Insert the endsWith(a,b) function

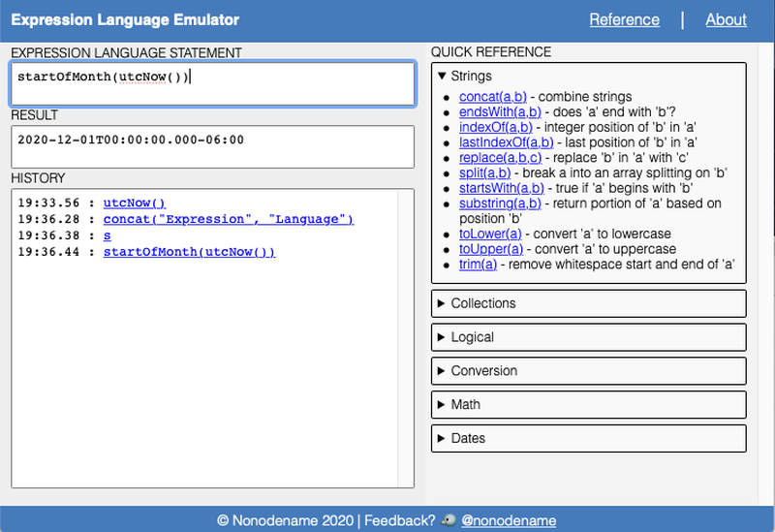tap(500, 112)
